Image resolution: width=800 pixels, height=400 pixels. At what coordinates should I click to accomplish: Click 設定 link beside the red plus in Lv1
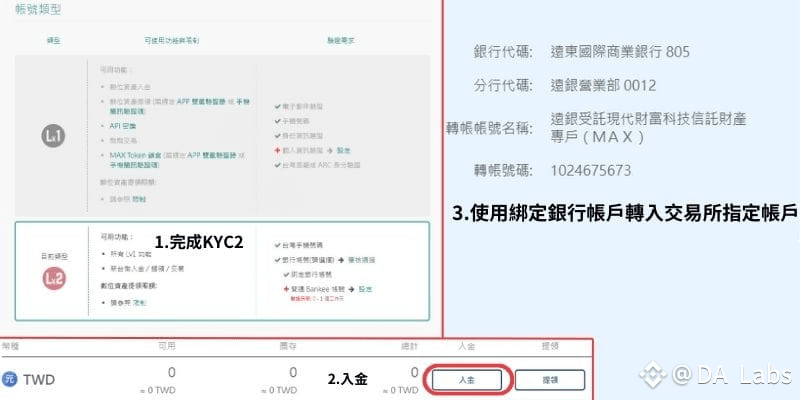(x=344, y=151)
